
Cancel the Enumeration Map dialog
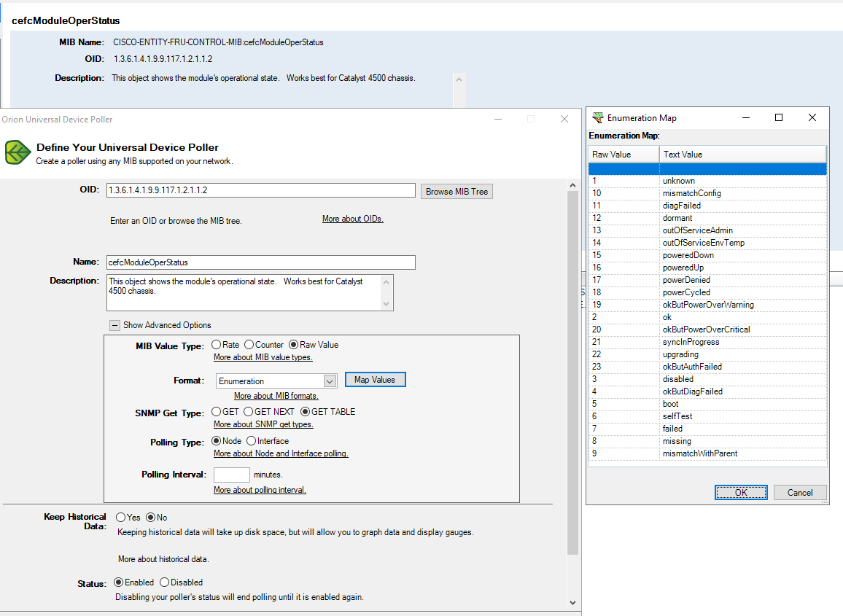(800, 492)
